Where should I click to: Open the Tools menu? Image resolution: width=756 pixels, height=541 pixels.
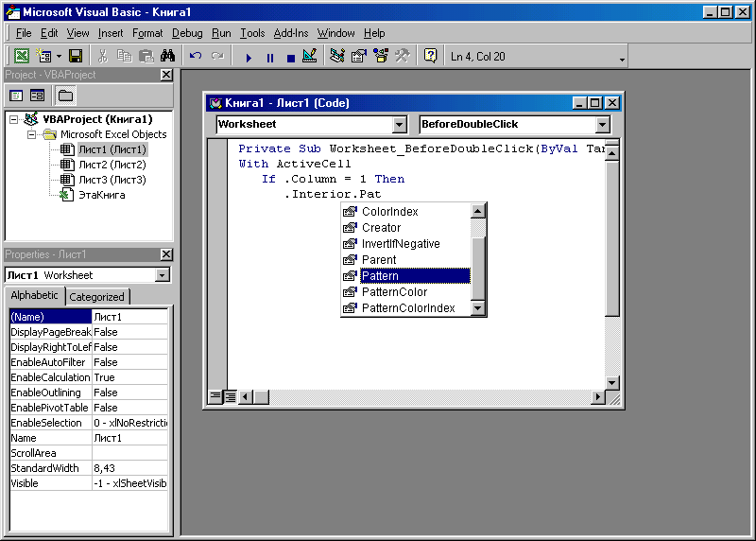click(252, 33)
